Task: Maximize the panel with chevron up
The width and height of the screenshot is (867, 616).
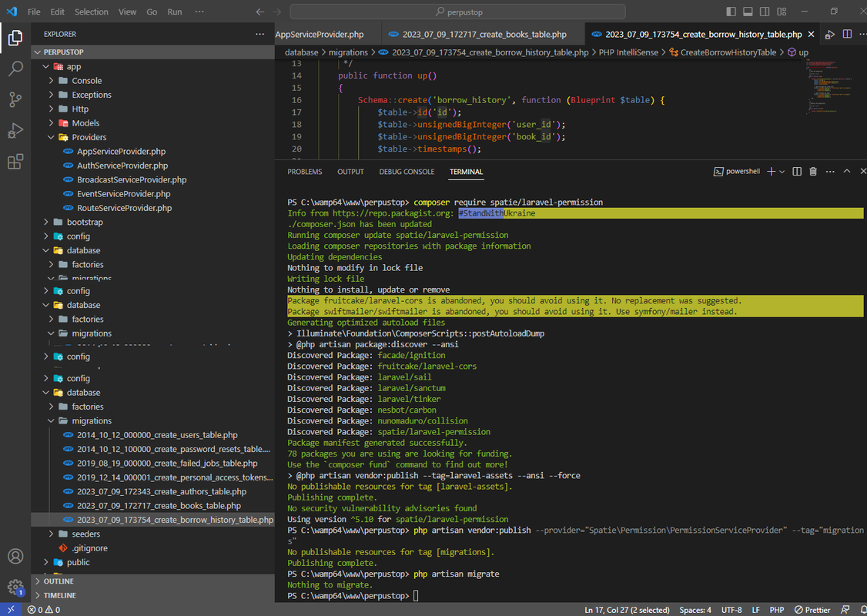Action: pos(846,172)
